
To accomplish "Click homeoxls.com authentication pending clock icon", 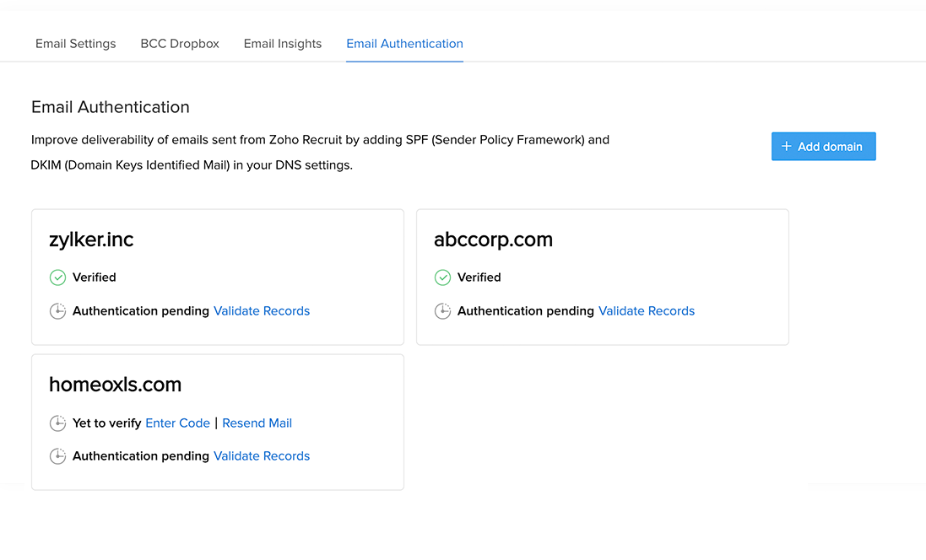I will tap(57, 456).
